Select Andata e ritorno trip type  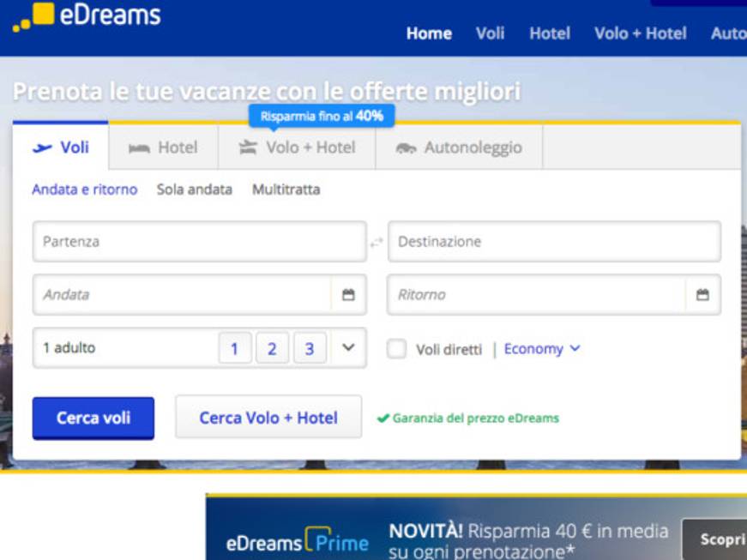(x=85, y=190)
